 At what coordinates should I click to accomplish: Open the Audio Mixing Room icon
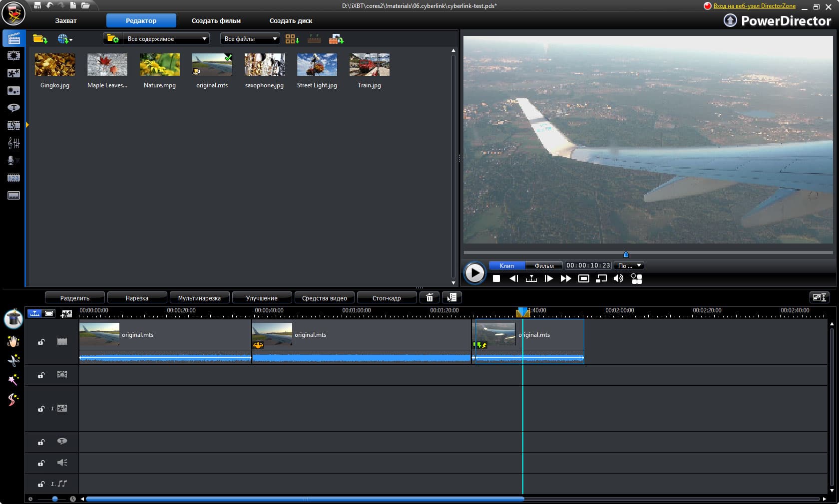tap(13, 143)
